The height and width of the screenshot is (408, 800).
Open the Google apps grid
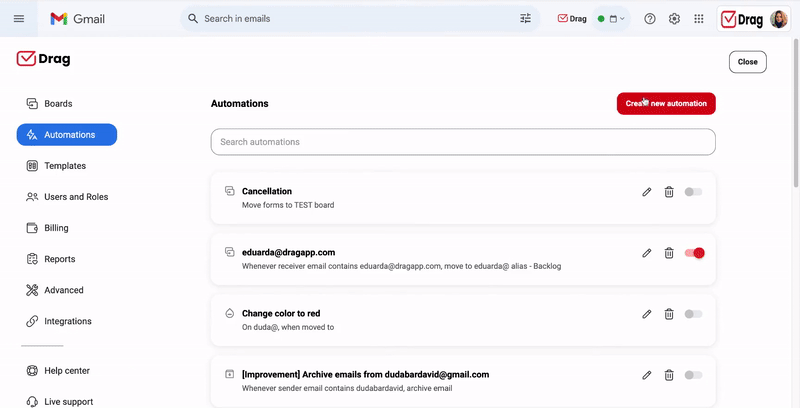pyautogui.click(x=698, y=19)
